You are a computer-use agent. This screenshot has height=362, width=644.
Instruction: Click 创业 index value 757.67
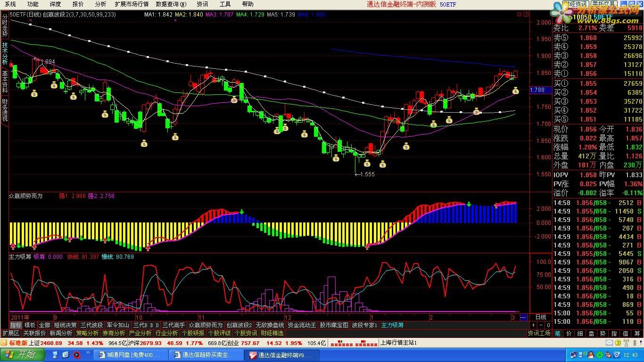[250, 343]
